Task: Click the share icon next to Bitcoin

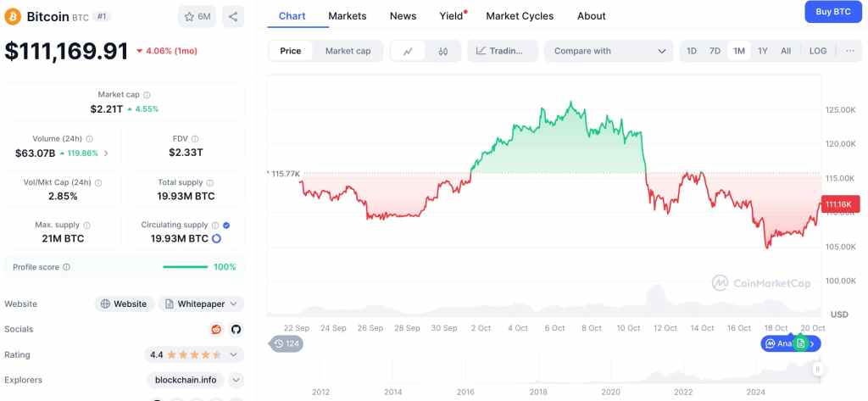Action: click(233, 16)
